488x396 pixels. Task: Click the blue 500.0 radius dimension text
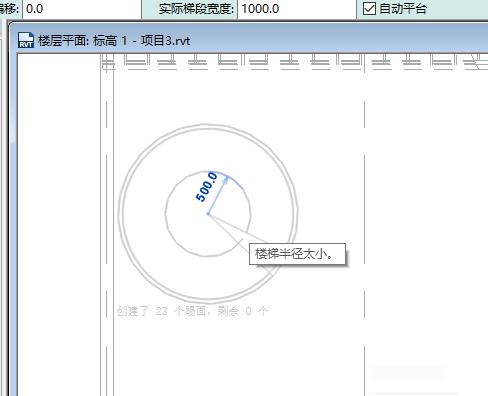[207, 187]
